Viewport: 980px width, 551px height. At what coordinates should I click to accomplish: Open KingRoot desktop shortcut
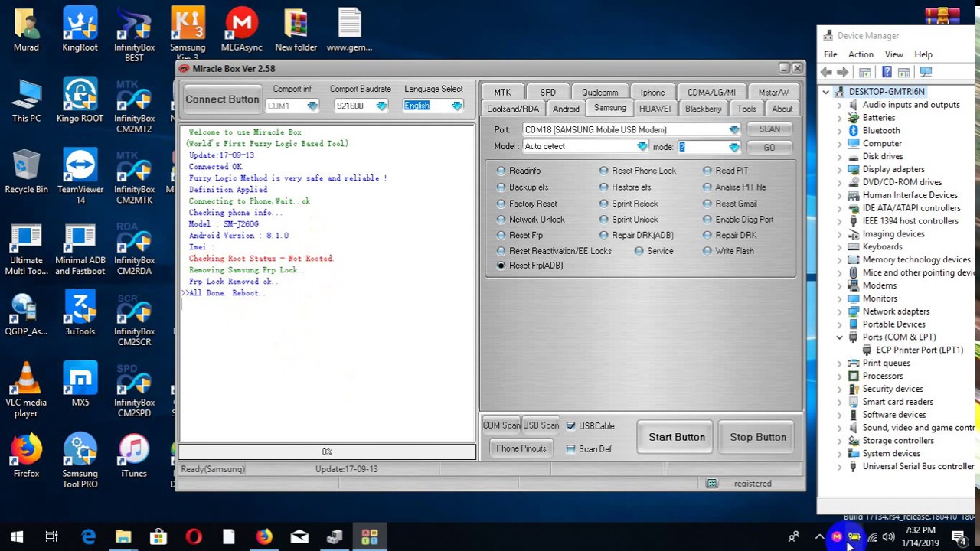[x=80, y=29]
